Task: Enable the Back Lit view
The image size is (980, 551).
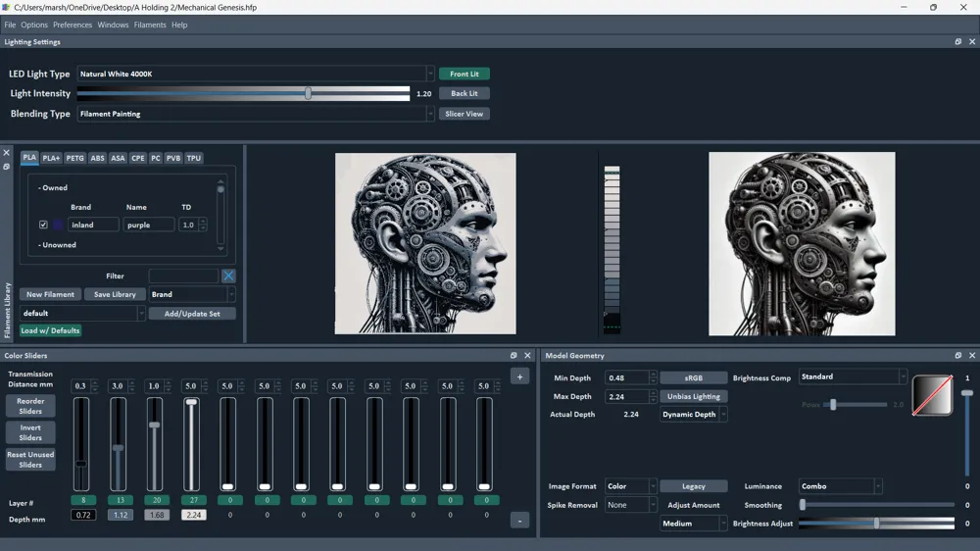Action: [x=465, y=94]
